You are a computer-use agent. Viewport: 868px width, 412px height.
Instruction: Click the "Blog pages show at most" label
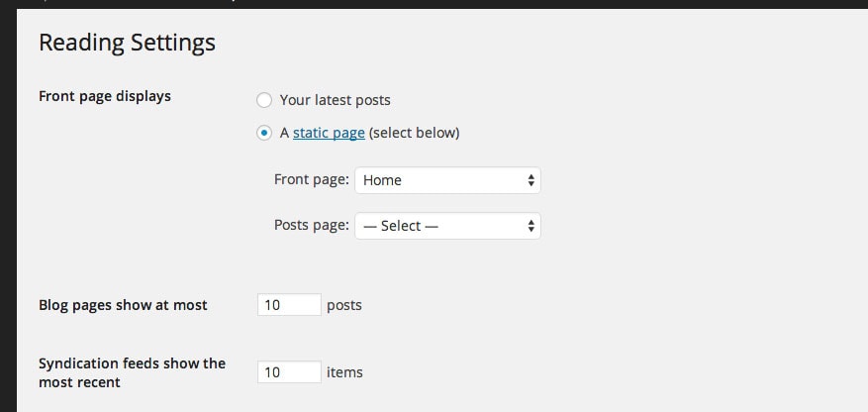tap(123, 305)
